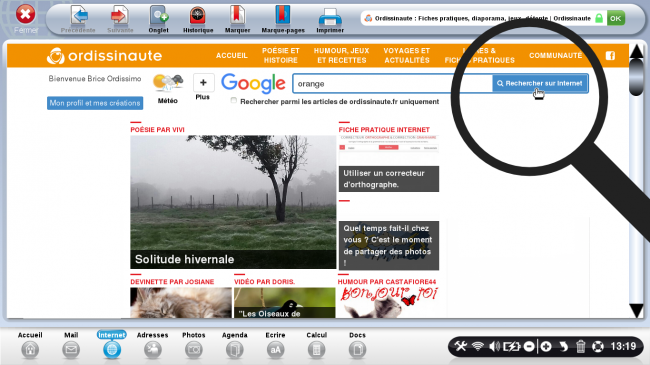Click Rechercher sur Internet button

[540, 83]
